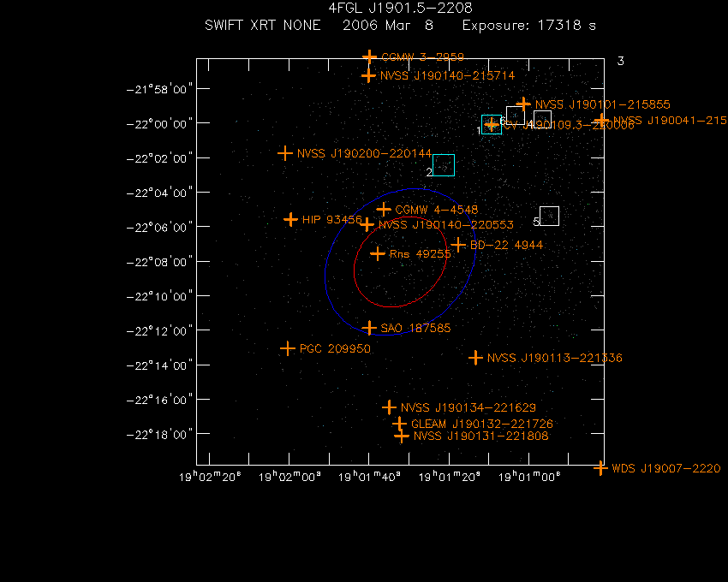Click the cyan source box numbered 1
The height and width of the screenshot is (582, 728).
[x=492, y=124]
